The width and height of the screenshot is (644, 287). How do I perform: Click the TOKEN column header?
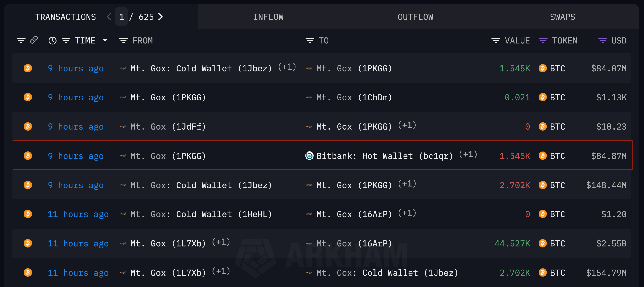click(x=565, y=40)
